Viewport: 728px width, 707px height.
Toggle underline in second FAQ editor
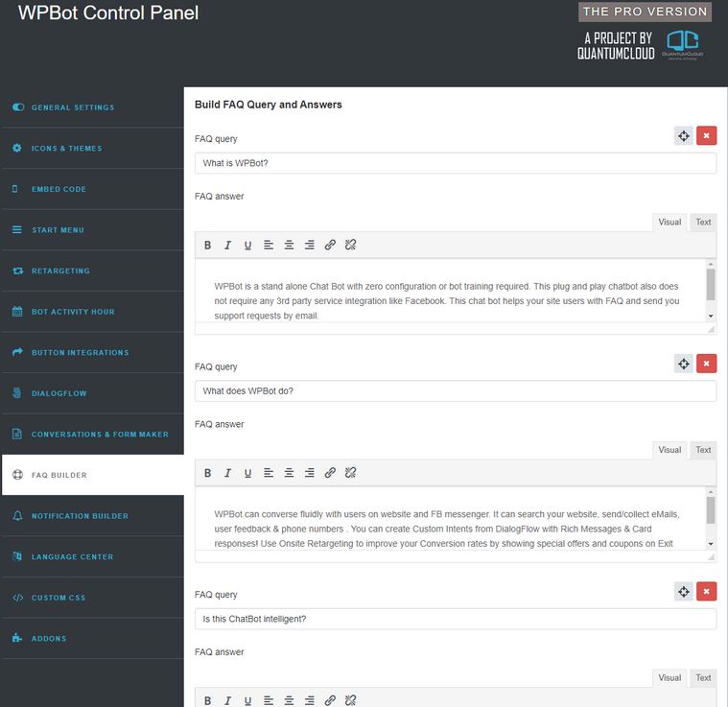[247, 473]
